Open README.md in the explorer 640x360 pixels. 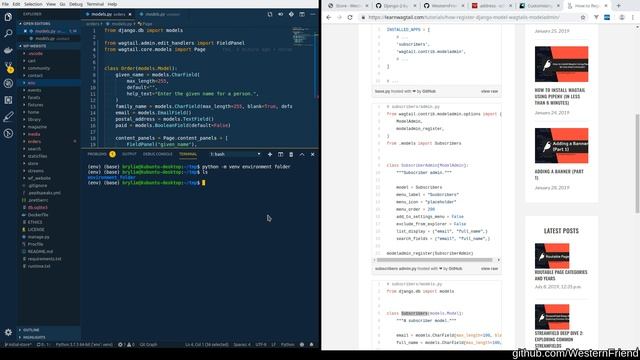pyautogui.click(x=40, y=251)
